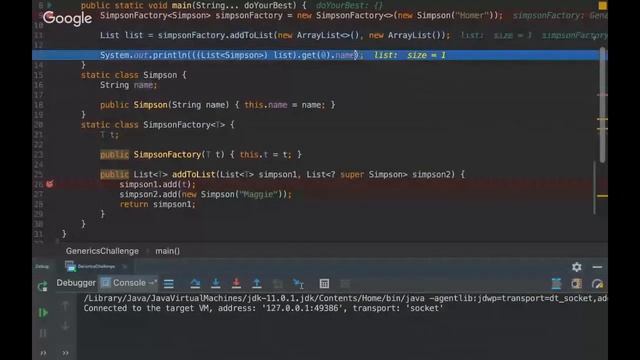Open the Evaluate Expression calculator
Screen dimensions: 640x360
[x=324, y=284]
